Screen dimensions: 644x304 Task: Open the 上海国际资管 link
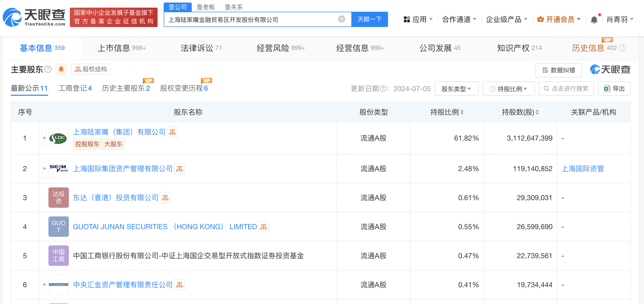(x=583, y=168)
